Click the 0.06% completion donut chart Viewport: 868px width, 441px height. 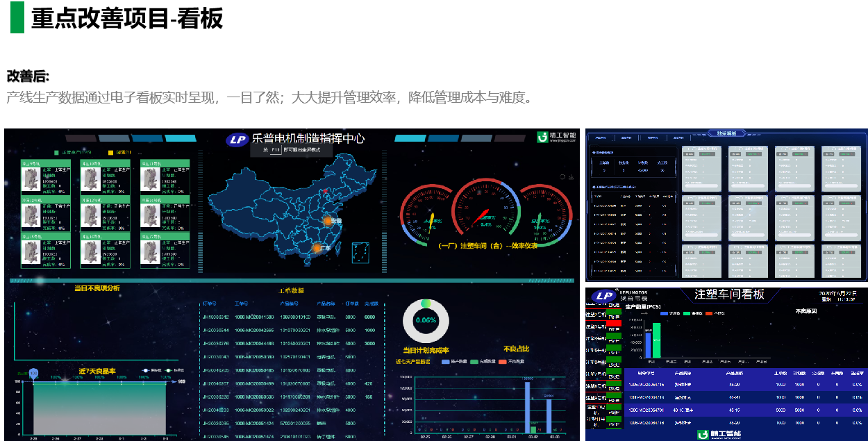point(426,320)
